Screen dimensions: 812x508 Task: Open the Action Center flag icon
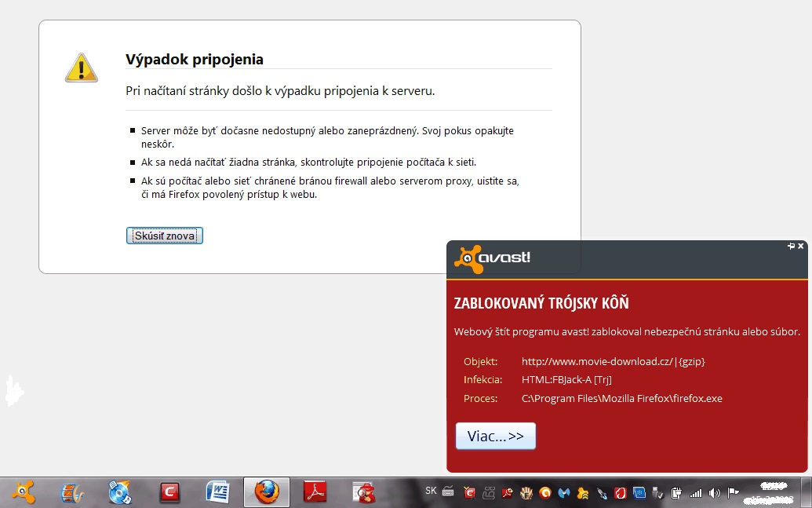pyautogui.click(x=734, y=492)
